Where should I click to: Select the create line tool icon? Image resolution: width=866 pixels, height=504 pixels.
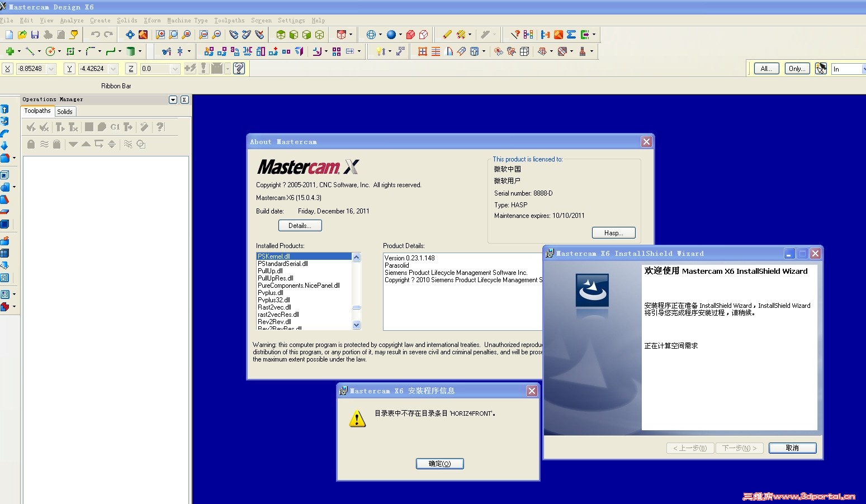30,51
